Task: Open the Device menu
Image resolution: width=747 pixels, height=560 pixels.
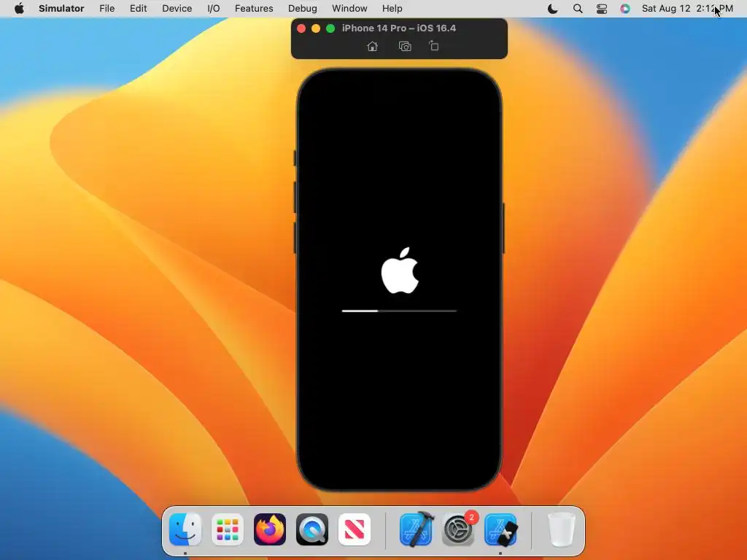Action: click(177, 9)
